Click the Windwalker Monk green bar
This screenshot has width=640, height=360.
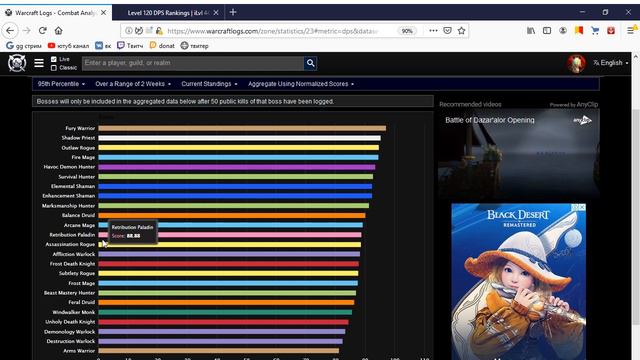(x=225, y=312)
